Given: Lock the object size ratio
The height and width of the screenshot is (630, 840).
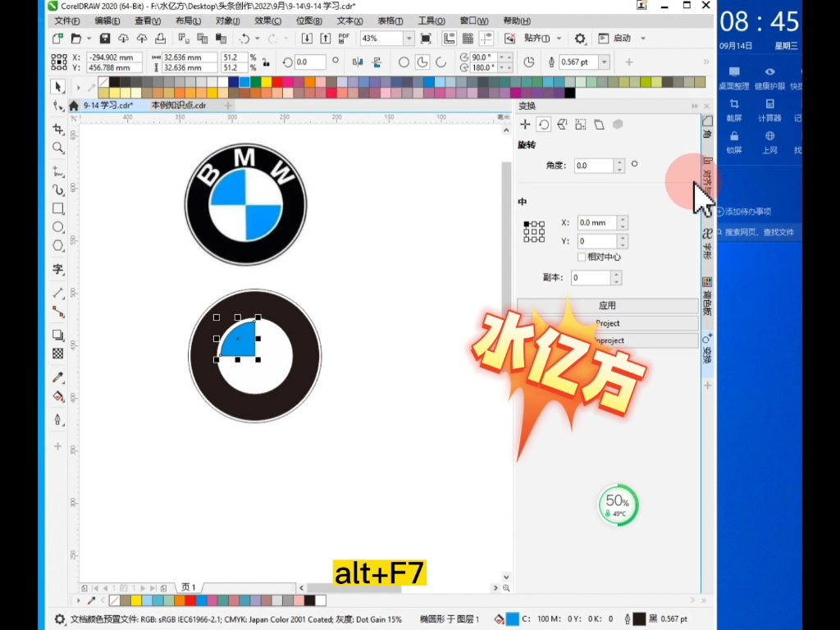Looking at the screenshot, I should (265, 62).
